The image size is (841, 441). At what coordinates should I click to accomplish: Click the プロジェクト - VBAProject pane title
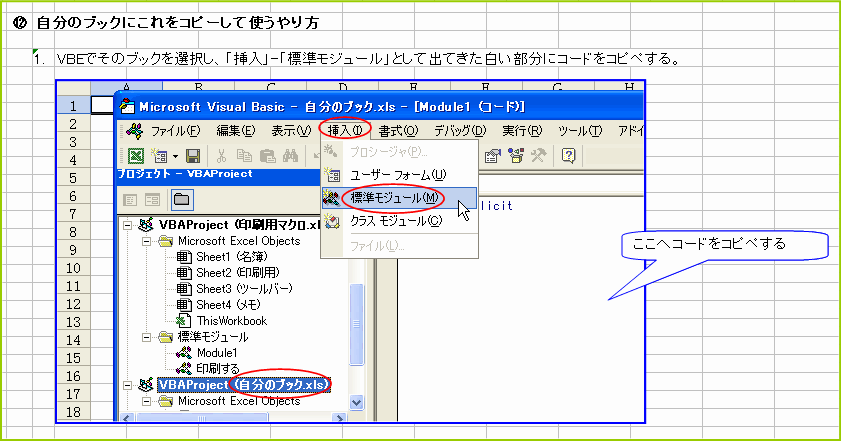[x=185, y=174]
